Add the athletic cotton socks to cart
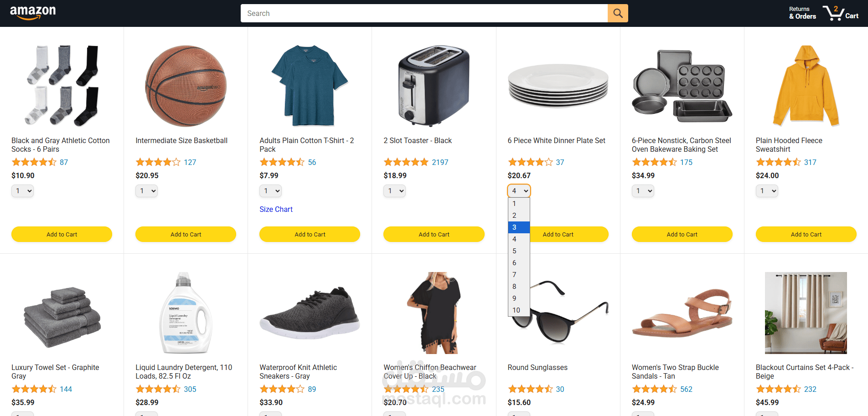Screen dimensions: 868x416 tap(62, 234)
